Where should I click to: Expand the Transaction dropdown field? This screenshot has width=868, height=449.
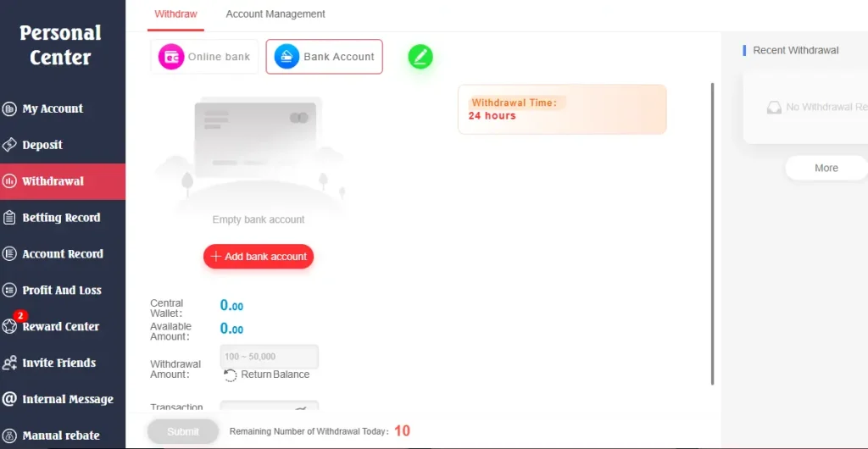[270, 406]
